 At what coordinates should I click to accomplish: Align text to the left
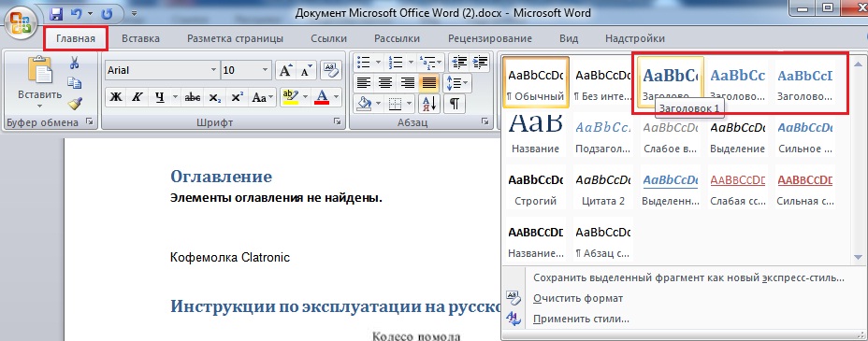[x=363, y=83]
